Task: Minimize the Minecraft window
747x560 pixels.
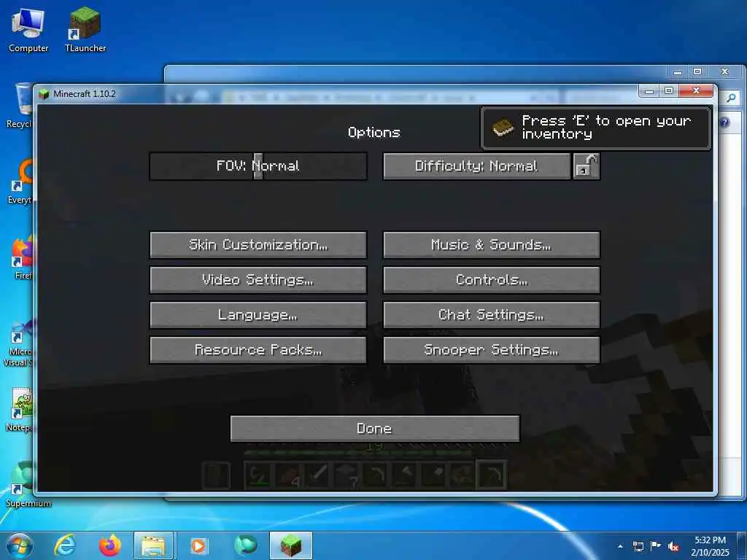Action: (649, 90)
